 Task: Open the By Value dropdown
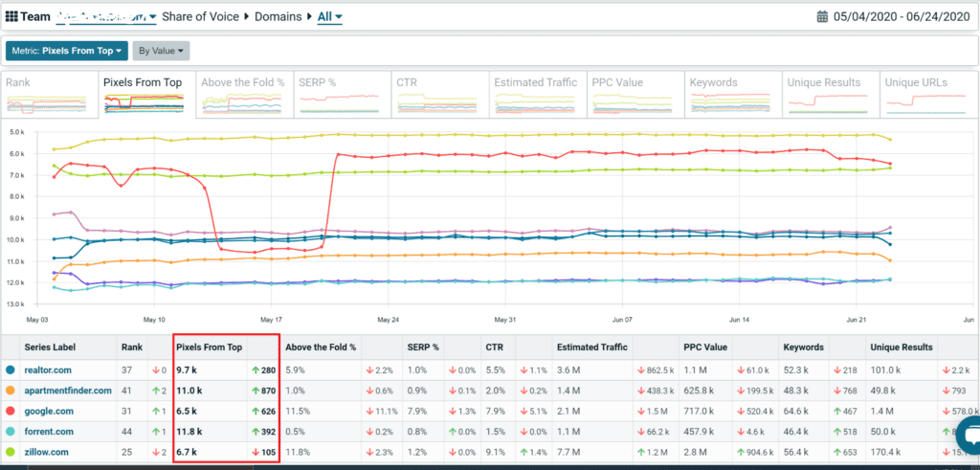pos(161,52)
